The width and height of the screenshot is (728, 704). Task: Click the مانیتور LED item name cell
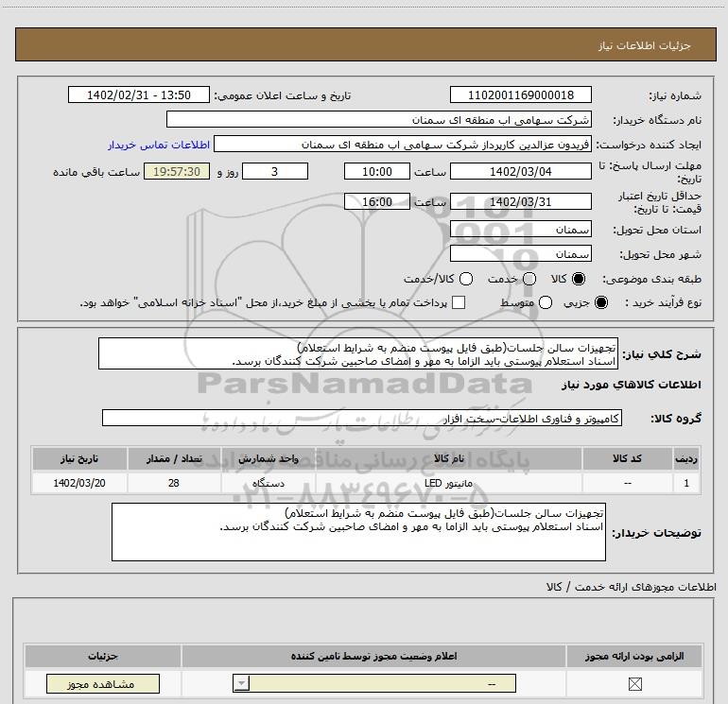click(x=448, y=483)
